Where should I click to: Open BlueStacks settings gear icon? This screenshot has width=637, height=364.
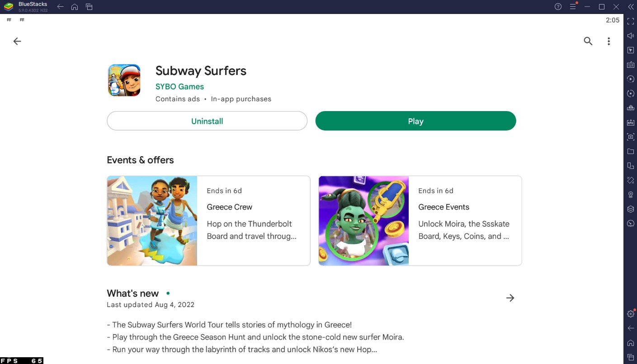pyautogui.click(x=631, y=314)
